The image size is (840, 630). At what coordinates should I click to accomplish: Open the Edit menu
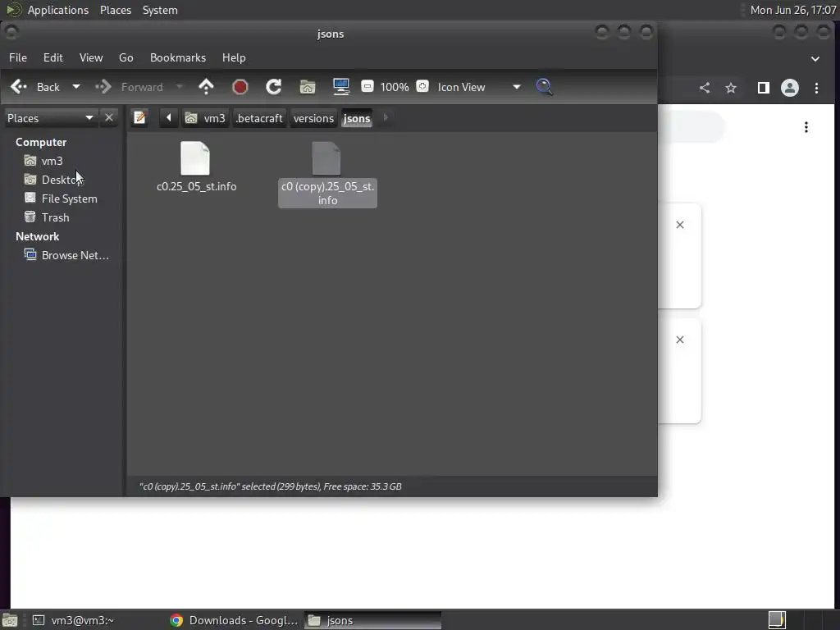[53, 57]
